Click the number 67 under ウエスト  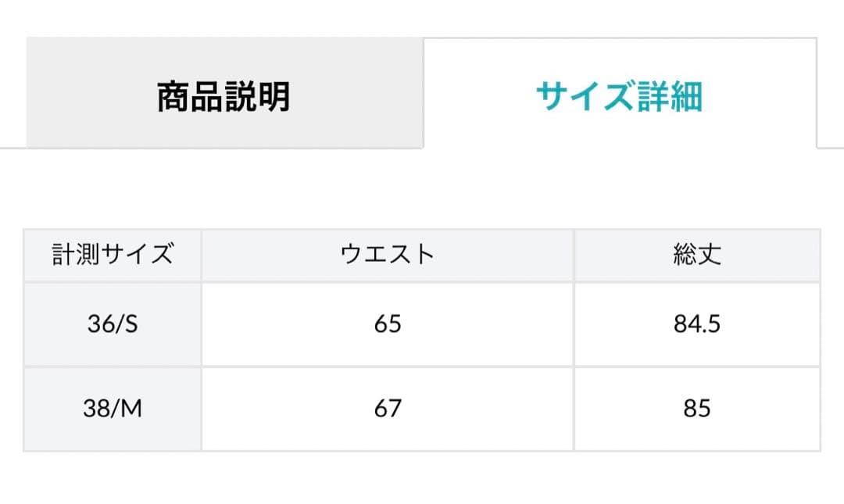point(388,409)
